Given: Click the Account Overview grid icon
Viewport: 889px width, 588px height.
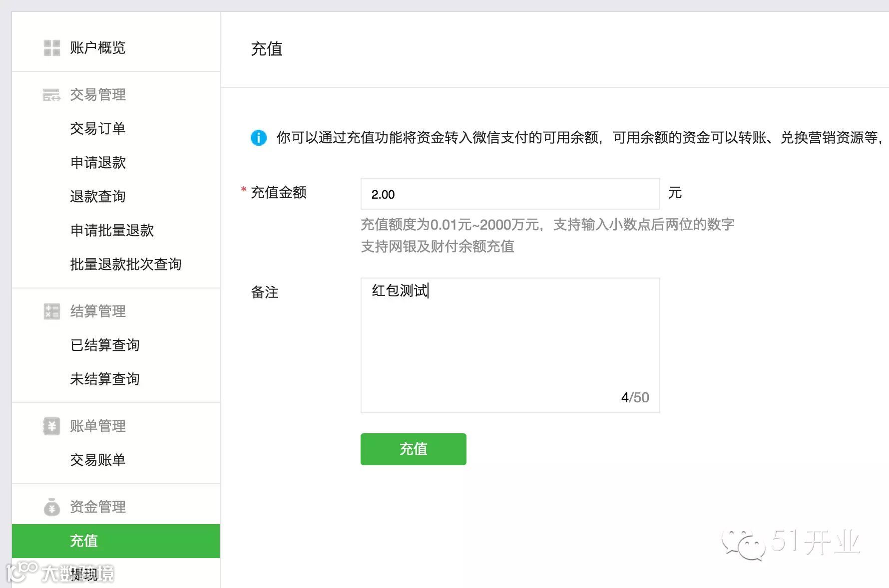Looking at the screenshot, I should click(x=51, y=48).
